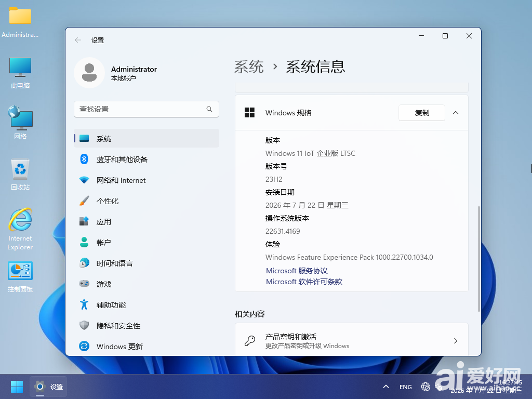Open the 控制面板 desktop icon
The image size is (532, 399).
[x=20, y=276]
